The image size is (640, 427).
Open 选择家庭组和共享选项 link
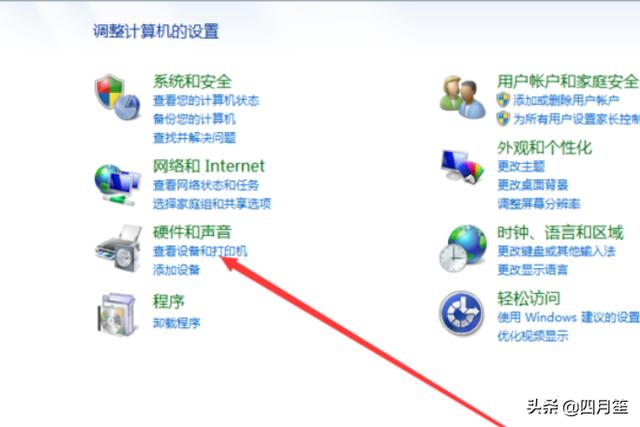(212, 204)
